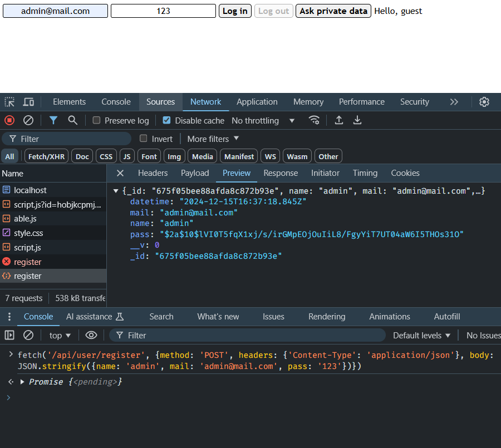Click the password input containing 123
This screenshot has width=501, height=448.
pos(163,11)
